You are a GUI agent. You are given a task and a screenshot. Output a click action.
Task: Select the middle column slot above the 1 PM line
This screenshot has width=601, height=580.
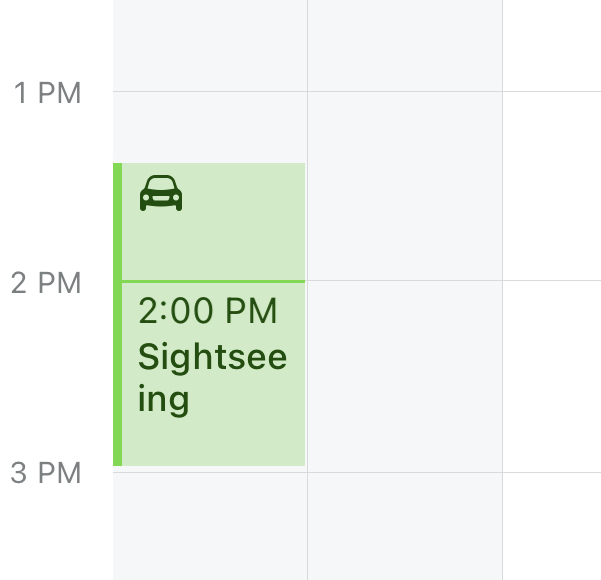pyautogui.click(x=405, y=45)
